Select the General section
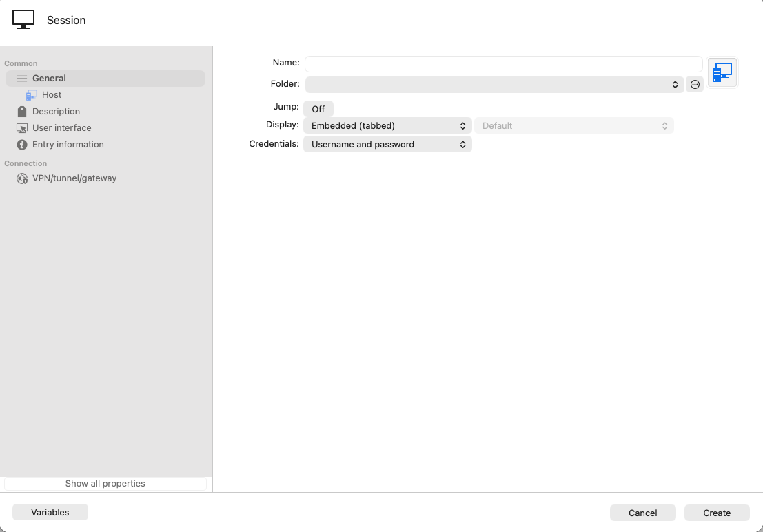Image resolution: width=763 pixels, height=532 pixels. [x=105, y=79]
